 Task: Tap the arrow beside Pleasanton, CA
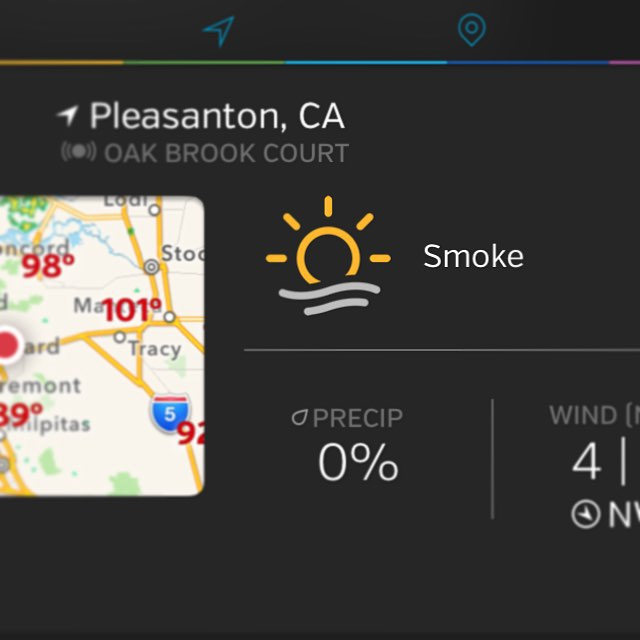point(67,116)
